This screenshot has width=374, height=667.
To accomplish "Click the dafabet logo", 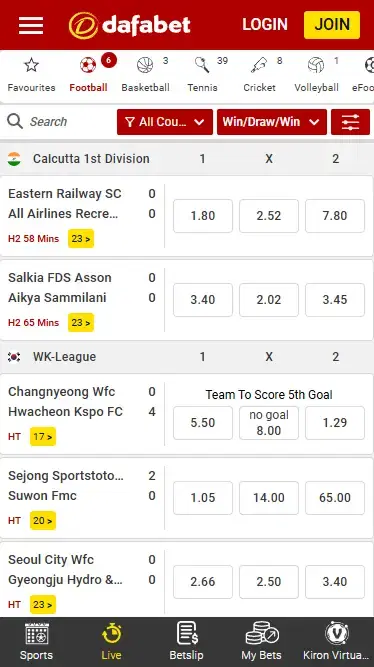I will click(x=129, y=25).
